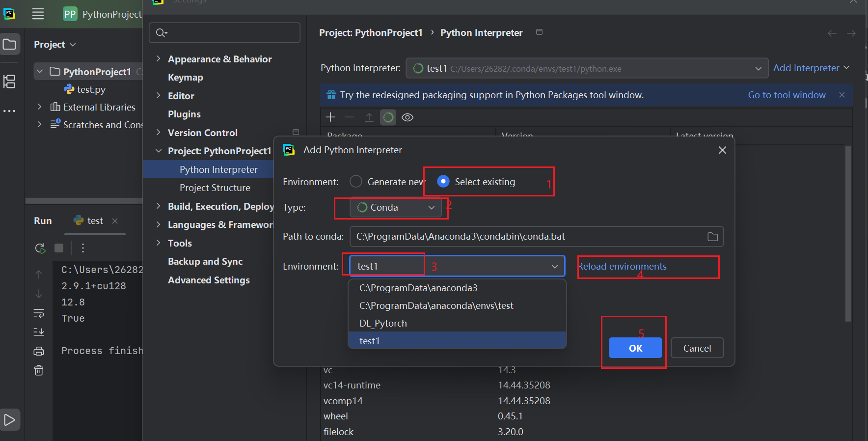Open the Structure tool window icon

coord(9,82)
